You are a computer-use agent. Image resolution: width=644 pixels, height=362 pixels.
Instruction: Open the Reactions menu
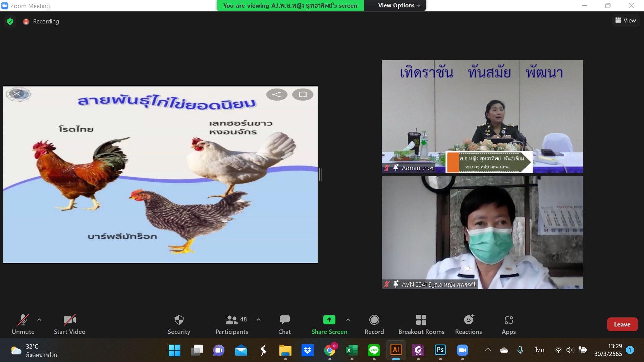[x=468, y=324]
